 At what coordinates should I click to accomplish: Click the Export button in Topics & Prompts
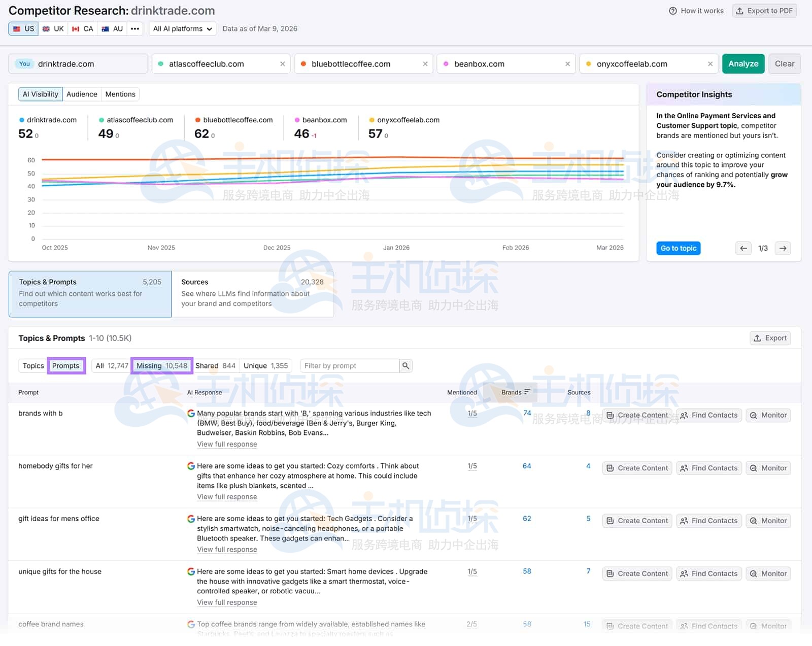pos(770,338)
